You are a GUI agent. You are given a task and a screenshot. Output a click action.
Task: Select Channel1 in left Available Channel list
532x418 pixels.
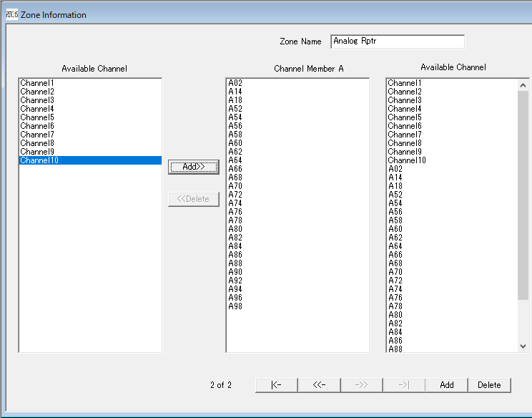point(37,83)
